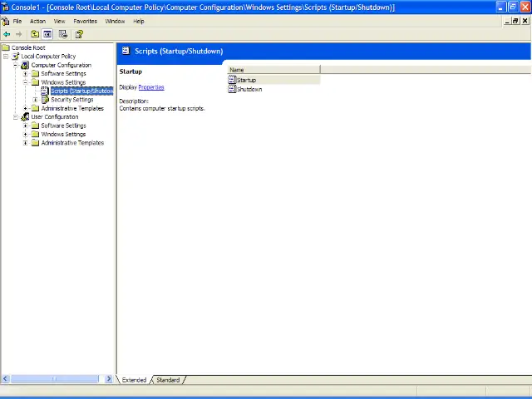Open the Favorites menu

coord(85,21)
